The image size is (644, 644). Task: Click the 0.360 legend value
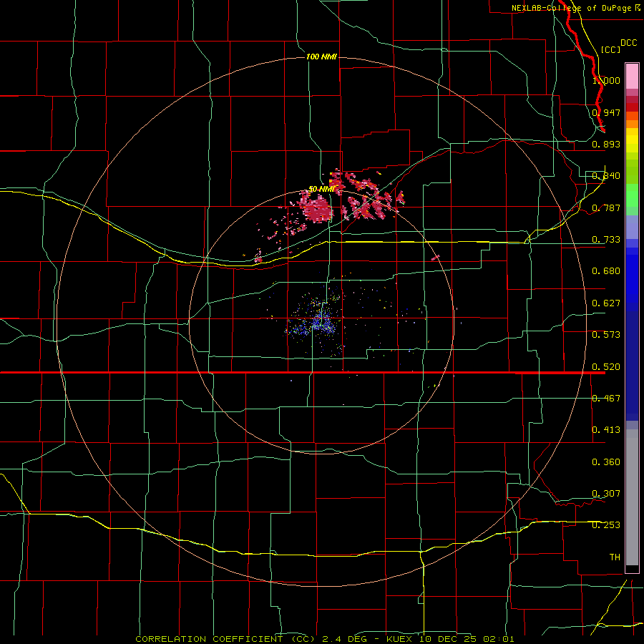click(x=606, y=462)
